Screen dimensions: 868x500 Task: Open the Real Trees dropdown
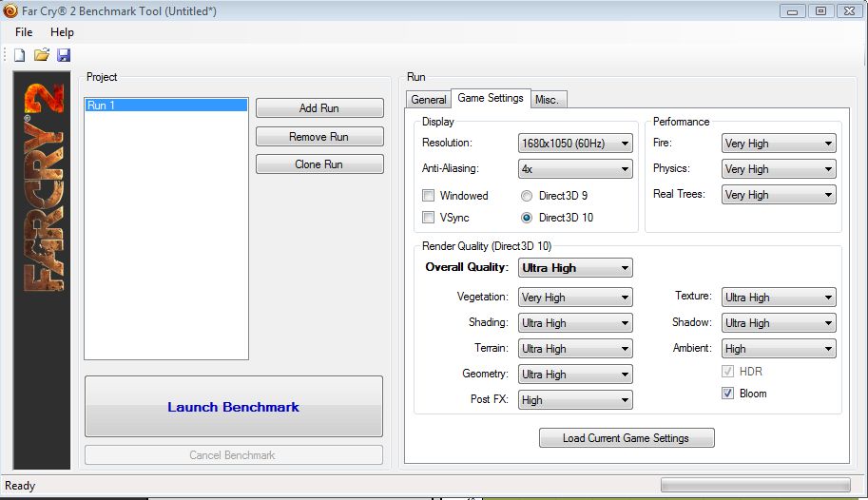[x=779, y=194]
